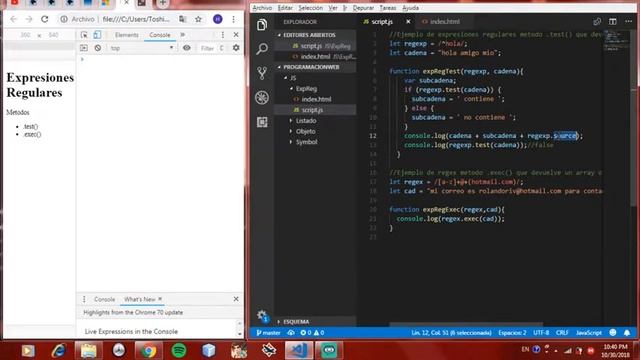Click the Chrome forward arrow

(x=29, y=19)
